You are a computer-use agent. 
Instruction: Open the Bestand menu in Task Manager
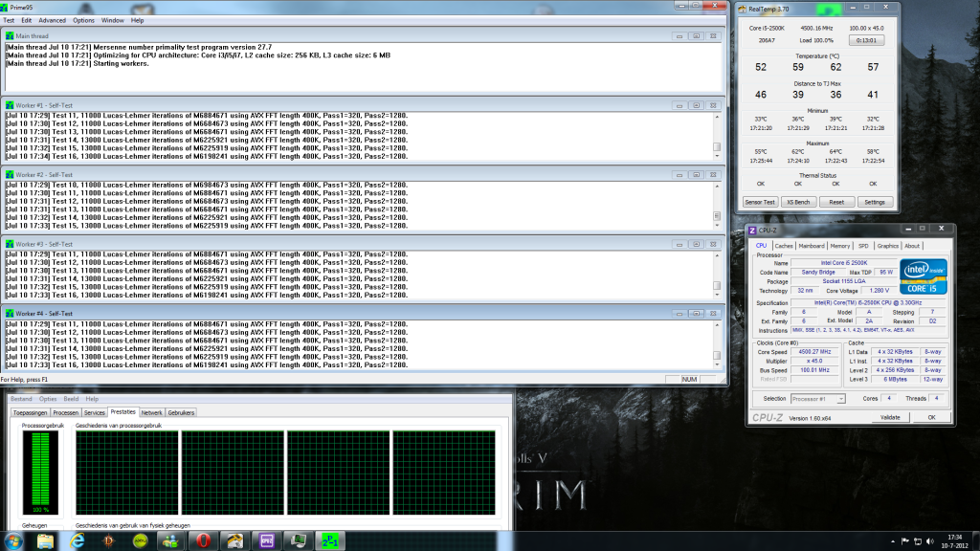pyautogui.click(x=21, y=399)
